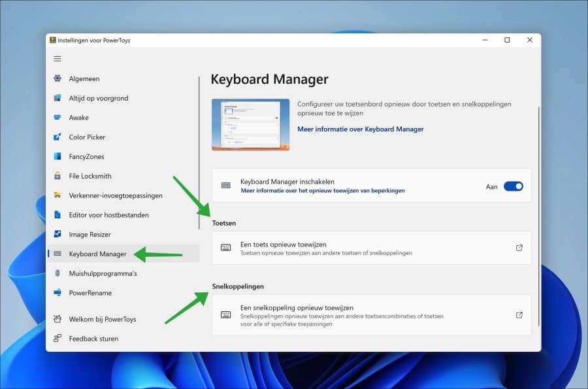Open the Algemeen settings page
The image size is (588, 389).
123,78
